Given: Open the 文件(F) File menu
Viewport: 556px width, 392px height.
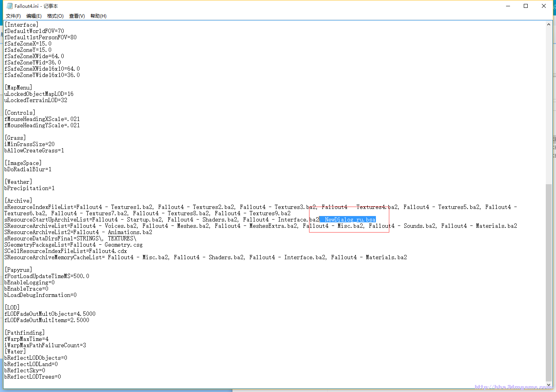Looking at the screenshot, I should (x=13, y=16).
